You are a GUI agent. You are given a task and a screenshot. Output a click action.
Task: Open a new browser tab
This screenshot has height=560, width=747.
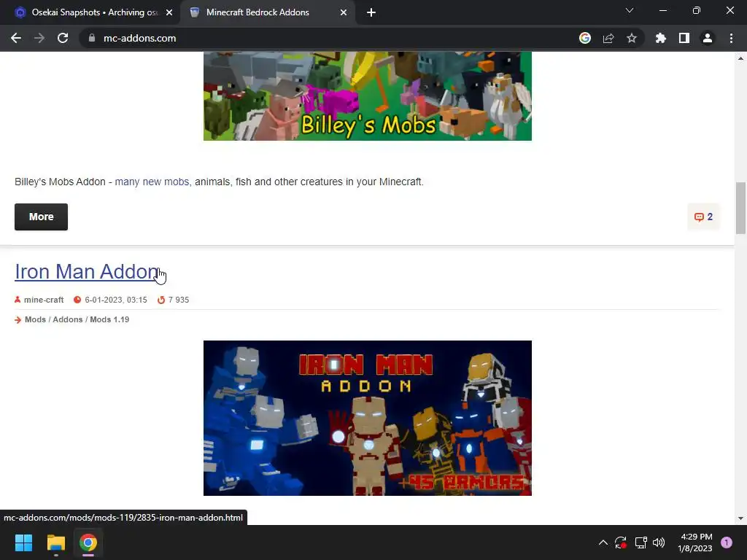pos(371,12)
